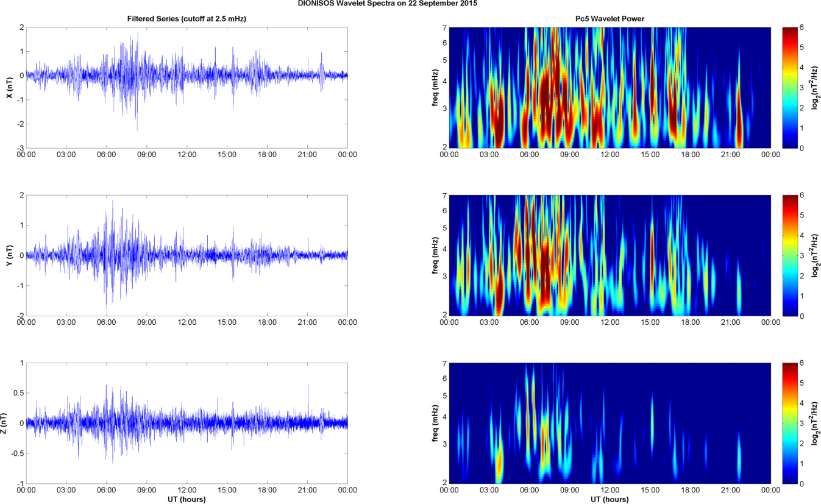Screen dimensions: 821x504
Task: Click the title 'DIONISOS Wavelet Spectra on 22 September 2015'
Action: 388,4
